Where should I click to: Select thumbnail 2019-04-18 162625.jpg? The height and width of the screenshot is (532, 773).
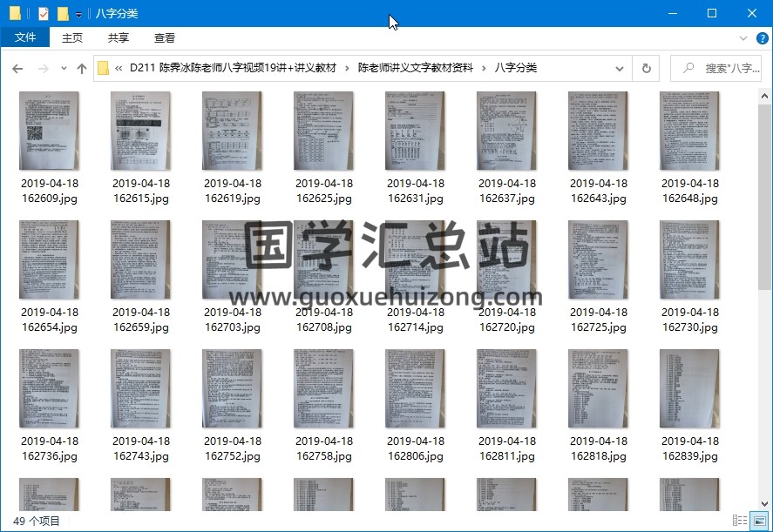pyautogui.click(x=324, y=131)
